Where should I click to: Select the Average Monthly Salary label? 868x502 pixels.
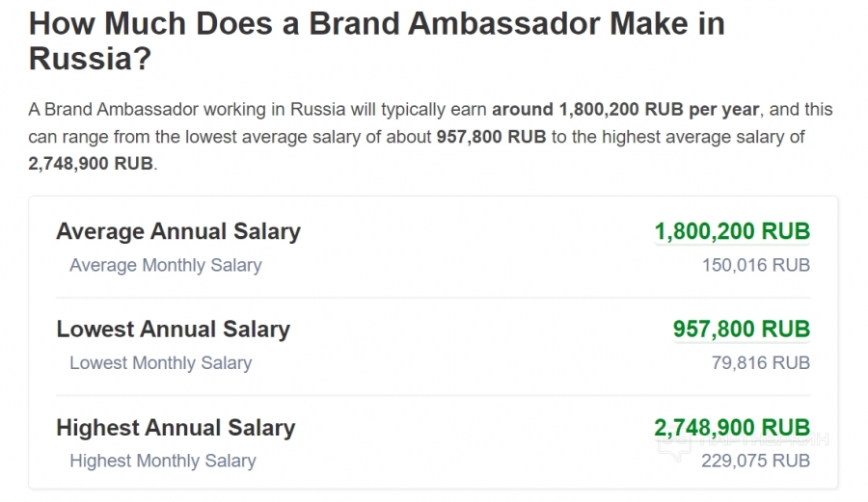[x=166, y=265]
